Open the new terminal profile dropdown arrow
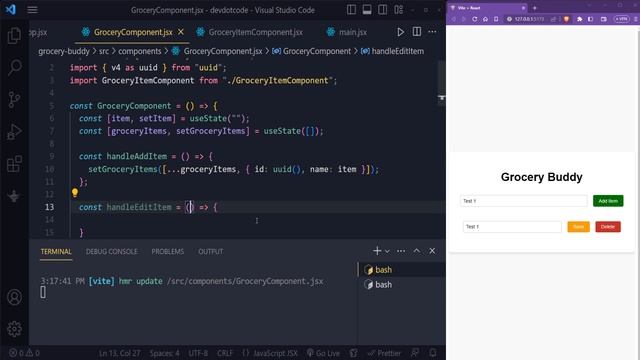Image resolution: width=640 pixels, height=360 pixels. tap(387, 251)
